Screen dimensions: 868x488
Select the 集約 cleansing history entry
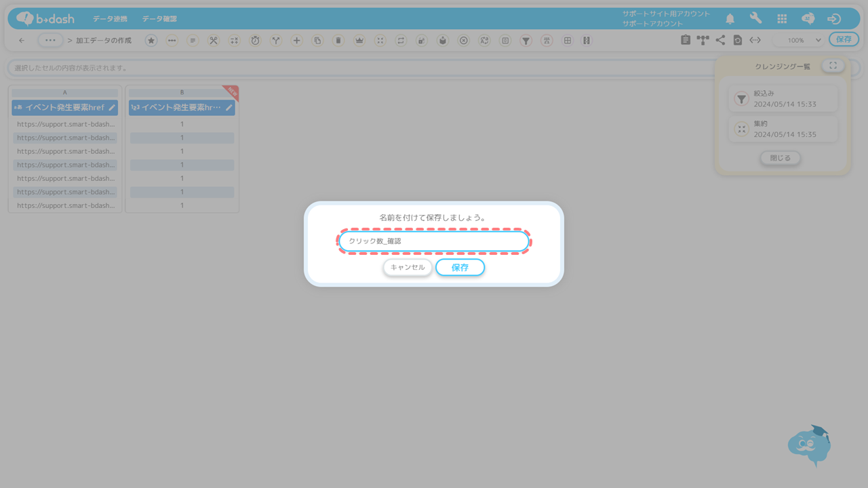point(783,129)
